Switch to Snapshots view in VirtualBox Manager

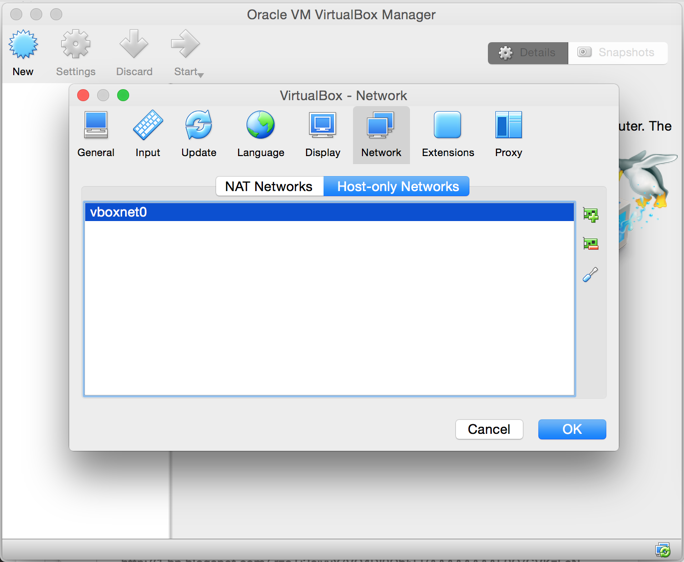pyautogui.click(x=618, y=53)
